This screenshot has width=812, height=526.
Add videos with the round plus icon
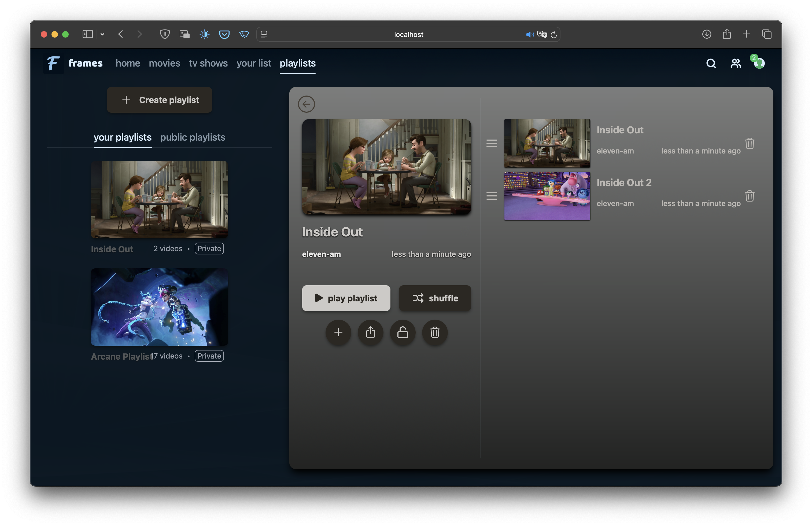(338, 333)
